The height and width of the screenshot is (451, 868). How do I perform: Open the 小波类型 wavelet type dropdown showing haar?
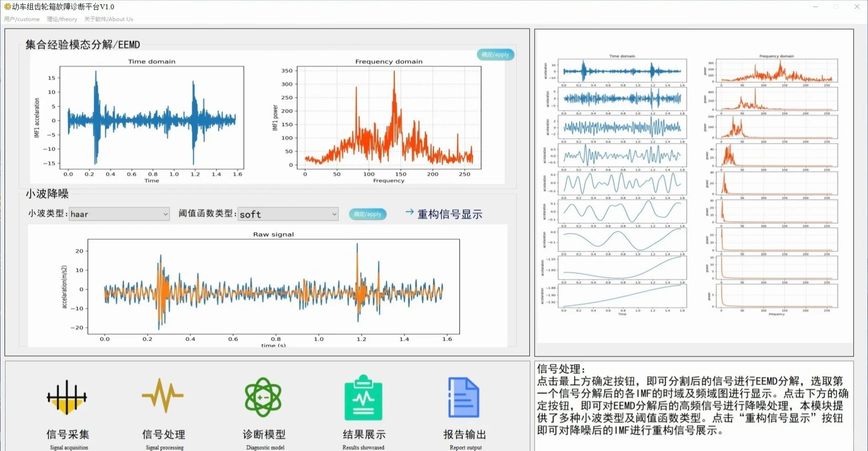tap(119, 214)
